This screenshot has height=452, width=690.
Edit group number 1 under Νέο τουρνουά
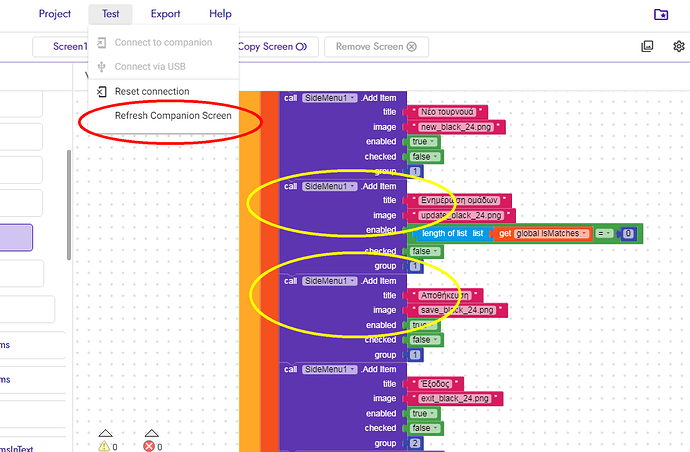click(415, 171)
